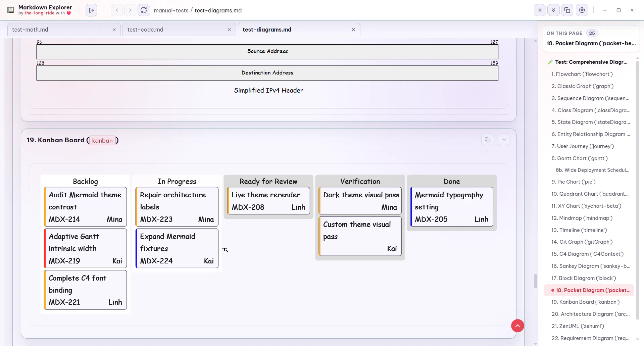The image size is (644, 346).
Task: Close the test-code.md tab
Action: pos(229,30)
